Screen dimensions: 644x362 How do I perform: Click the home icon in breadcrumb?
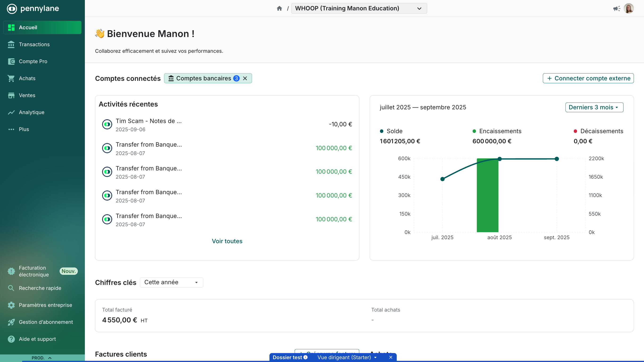point(279,8)
